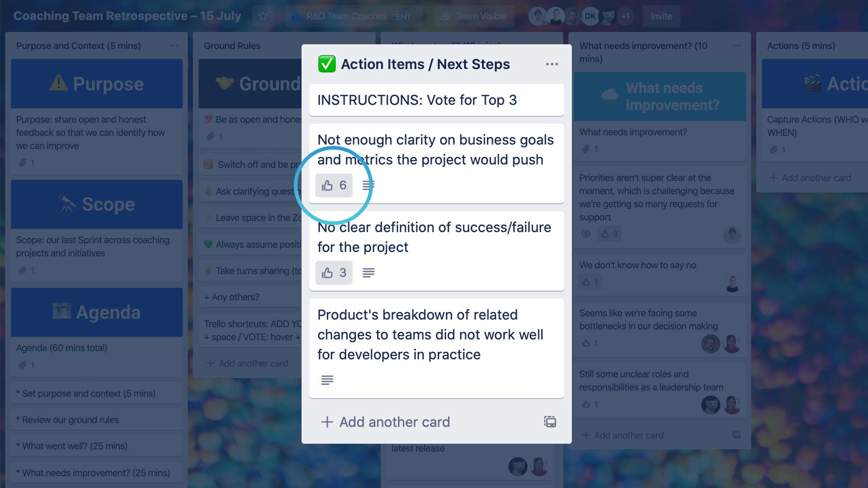
Task: Expand the What needs improvement column options
Action: coord(737,46)
